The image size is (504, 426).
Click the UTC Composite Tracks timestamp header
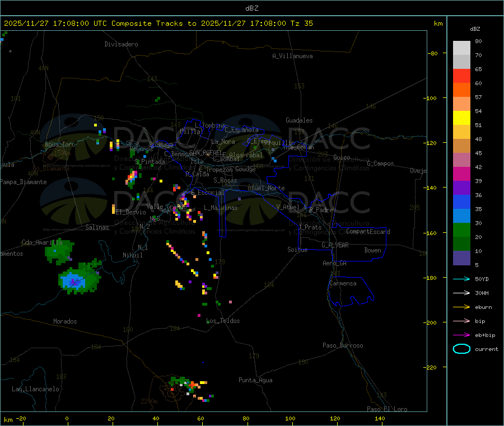coord(158,24)
